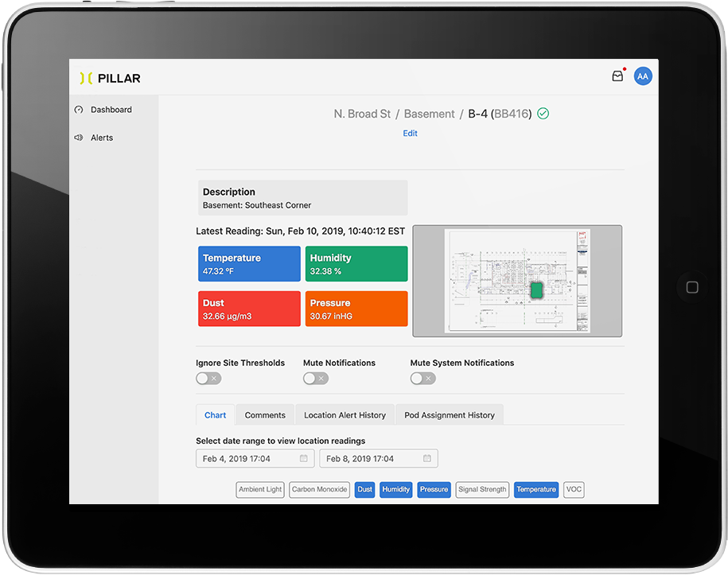This screenshot has height=575, width=728.
Task: Click calendar icon in start date field
Action: point(303,459)
